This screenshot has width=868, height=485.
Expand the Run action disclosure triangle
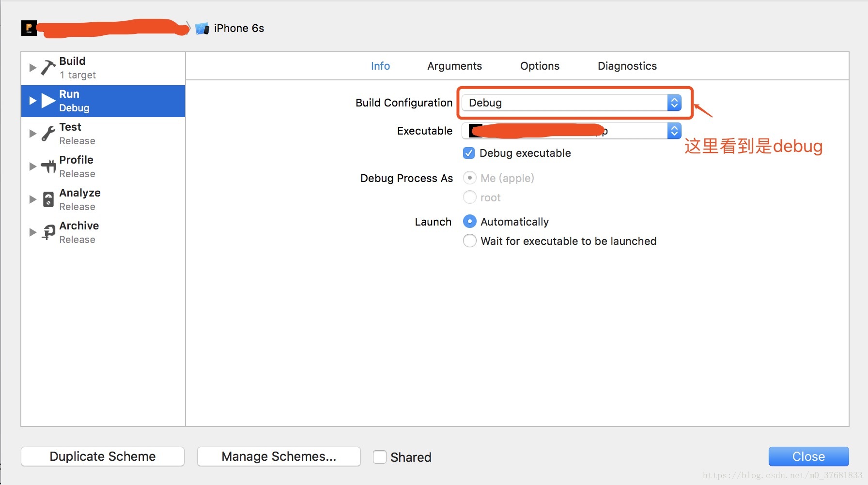tap(32, 101)
